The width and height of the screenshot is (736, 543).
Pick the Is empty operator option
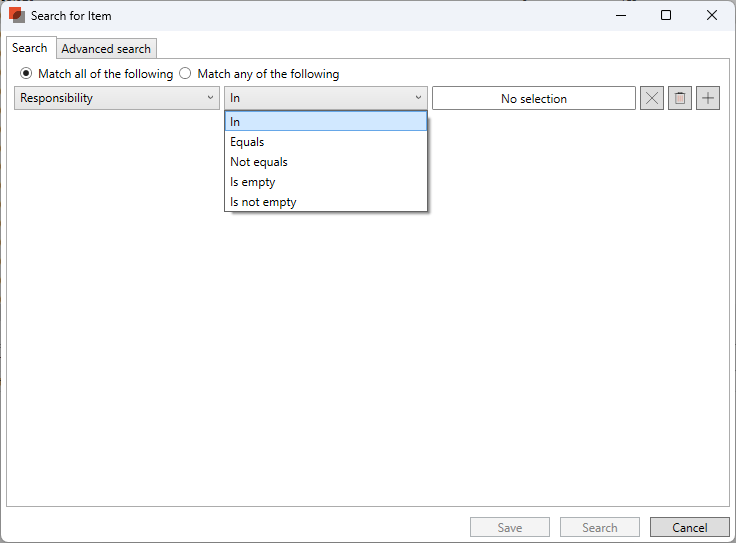tap(252, 182)
